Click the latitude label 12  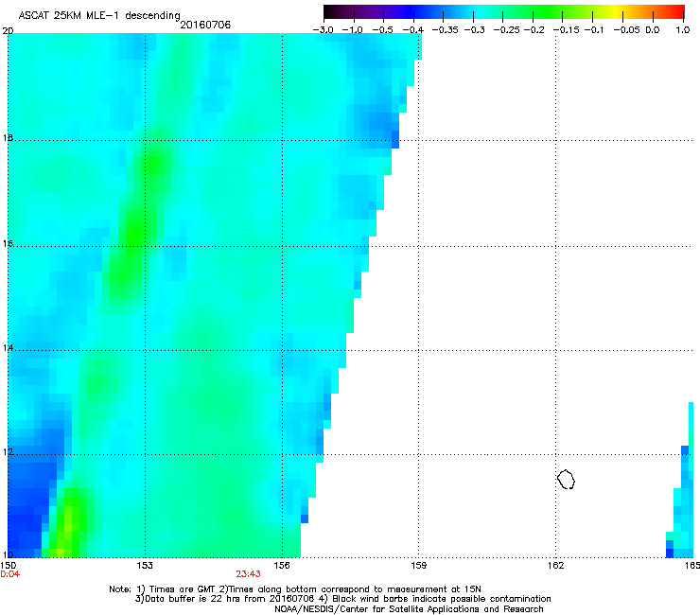[x=8, y=452]
